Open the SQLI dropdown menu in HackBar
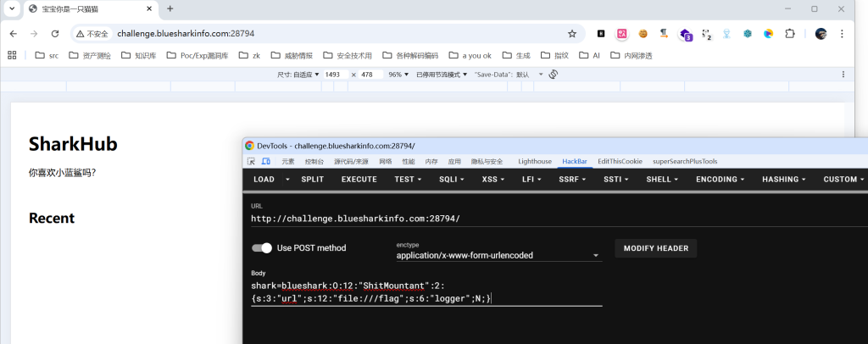The image size is (868, 344). [451, 180]
